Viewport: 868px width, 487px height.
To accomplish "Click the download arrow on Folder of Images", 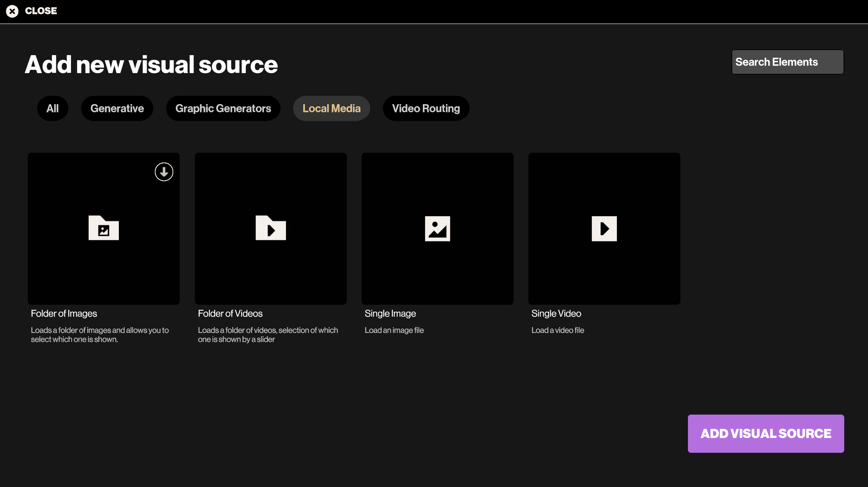I will click(164, 172).
